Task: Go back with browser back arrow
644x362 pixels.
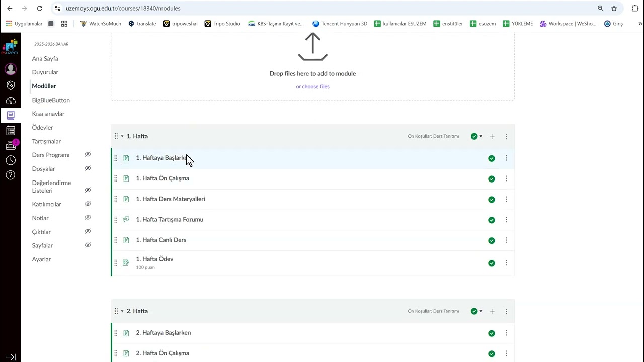Action: tap(10, 8)
